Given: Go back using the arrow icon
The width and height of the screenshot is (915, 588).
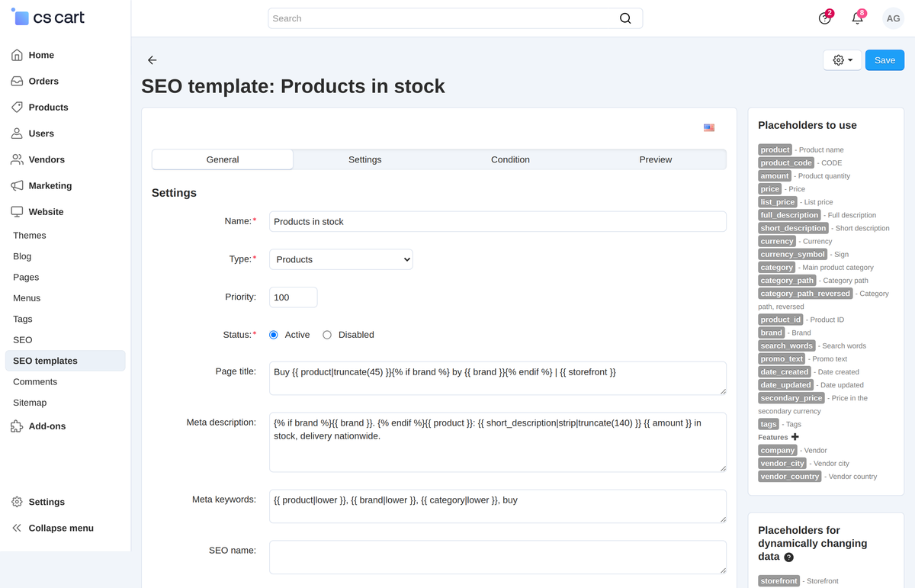Looking at the screenshot, I should (x=152, y=60).
